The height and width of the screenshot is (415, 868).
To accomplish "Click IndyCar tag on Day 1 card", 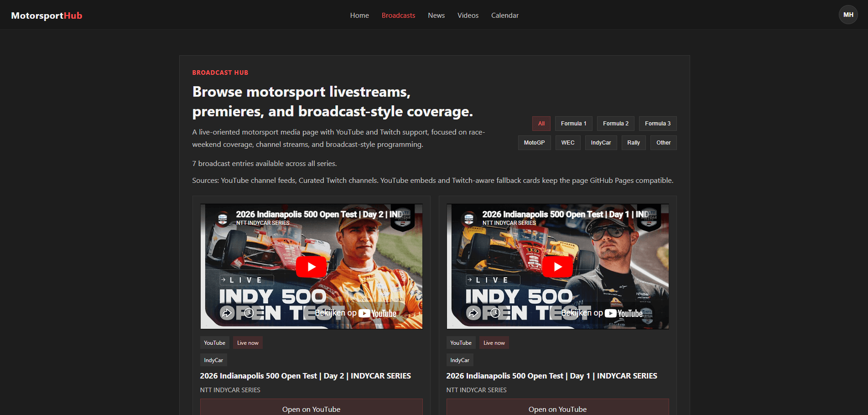I will [x=460, y=360].
